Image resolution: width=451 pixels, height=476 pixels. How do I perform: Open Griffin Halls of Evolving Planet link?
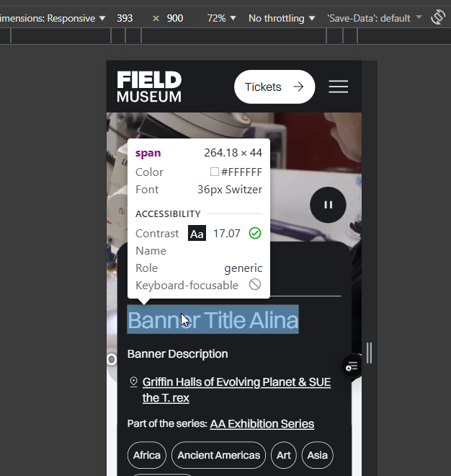tap(236, 389)
